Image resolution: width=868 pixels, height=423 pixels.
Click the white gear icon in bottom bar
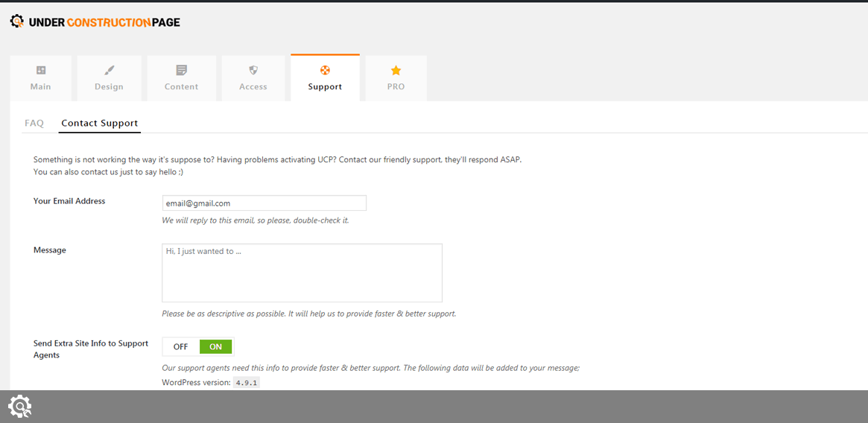pyautogui.click(x=20, y=406)
